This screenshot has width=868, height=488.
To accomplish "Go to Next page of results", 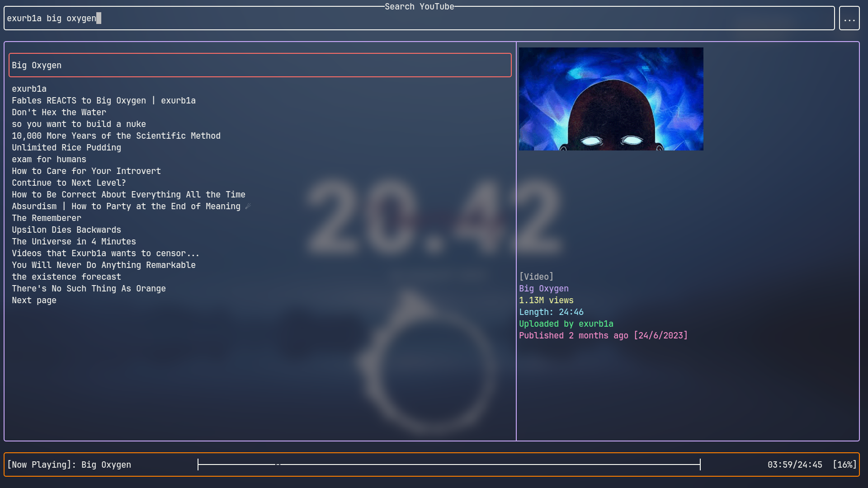I will [x=34, y=300].
